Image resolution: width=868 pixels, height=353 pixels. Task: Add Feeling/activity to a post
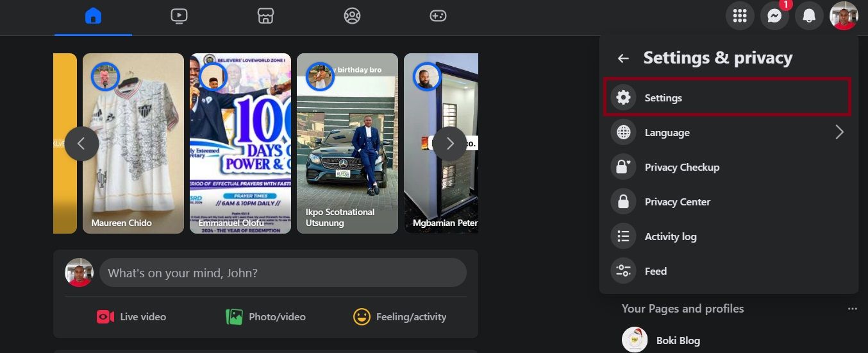399,316
